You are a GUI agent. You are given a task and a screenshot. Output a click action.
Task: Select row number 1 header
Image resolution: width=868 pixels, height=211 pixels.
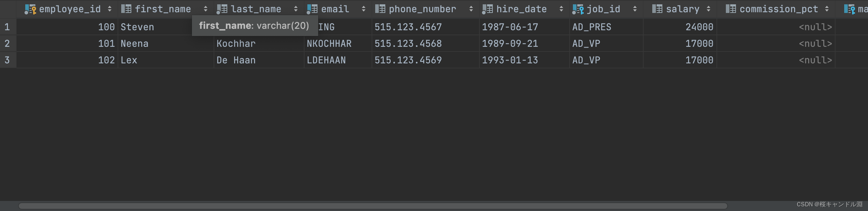coord(7,27)
